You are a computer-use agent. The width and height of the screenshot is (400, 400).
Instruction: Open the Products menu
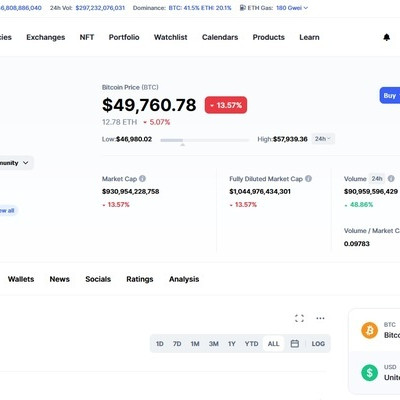(x=269, y=37)
